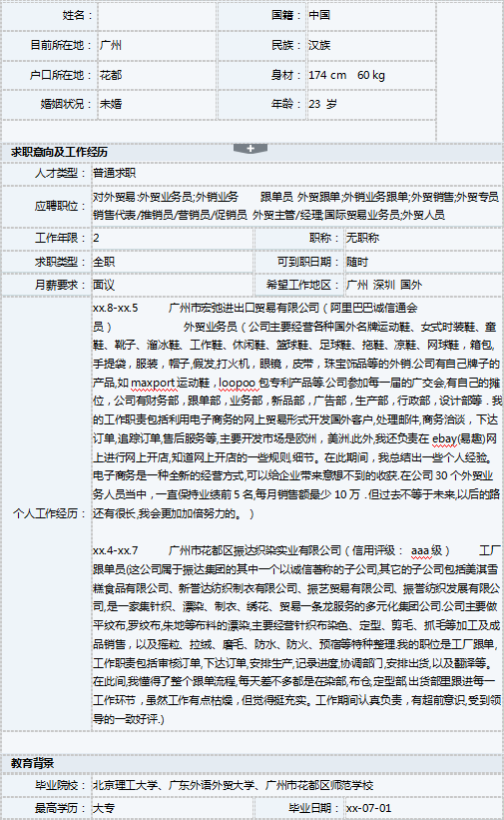Screen dimensions: 504x820
Task: Select the 姓名 name value cell
Action: (x=157, y=16)
